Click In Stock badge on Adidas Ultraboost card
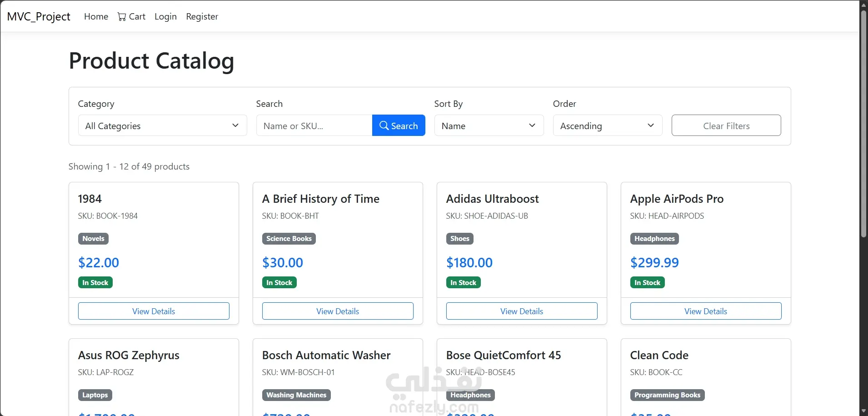Screen dimensions: 868x416 [x=464, y=283]
